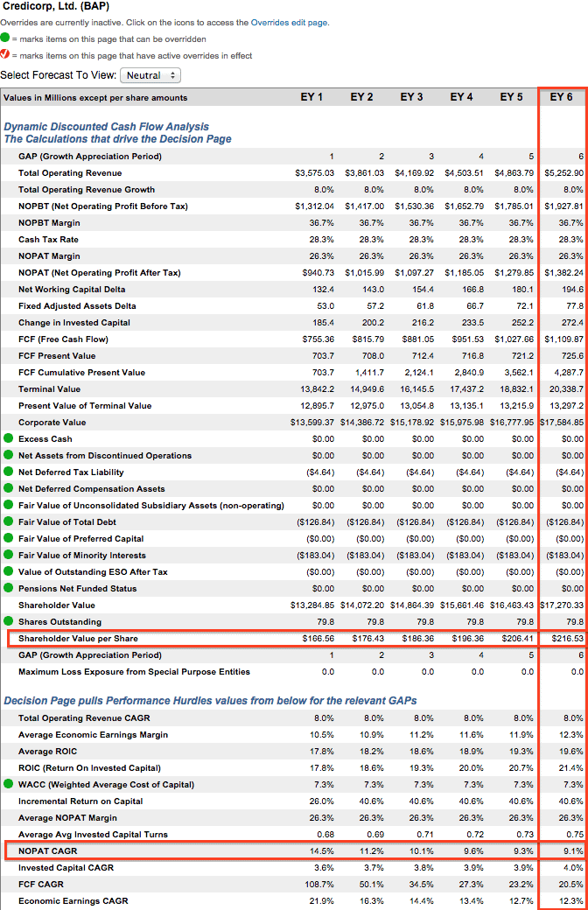Click override icon for Fair Value of Preferred Capital
Viewport: 588px width, 910px height.
(x=8, y=538)
